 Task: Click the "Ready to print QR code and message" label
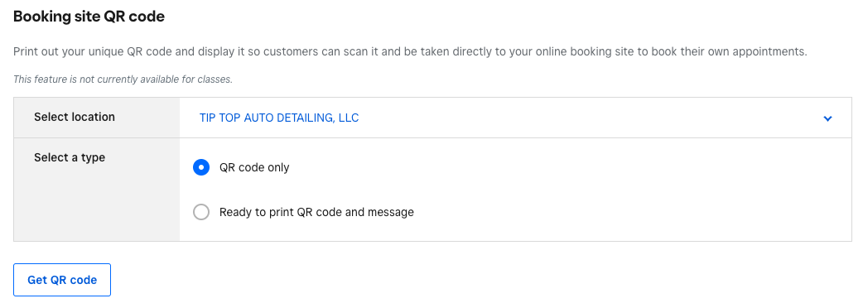pyautogui.click(x=316, y=212)
